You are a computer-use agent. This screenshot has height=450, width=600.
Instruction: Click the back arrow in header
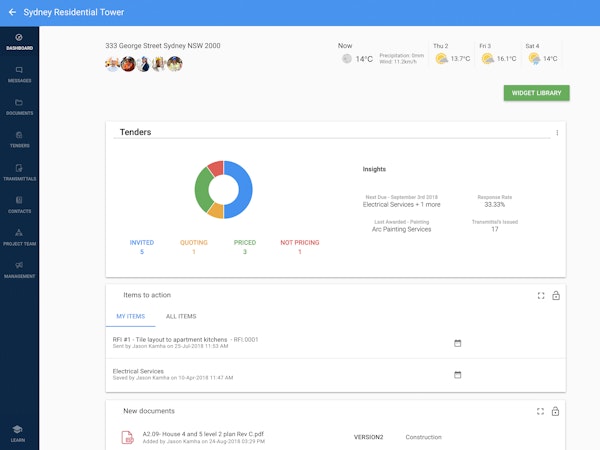(x=12, y=13)
